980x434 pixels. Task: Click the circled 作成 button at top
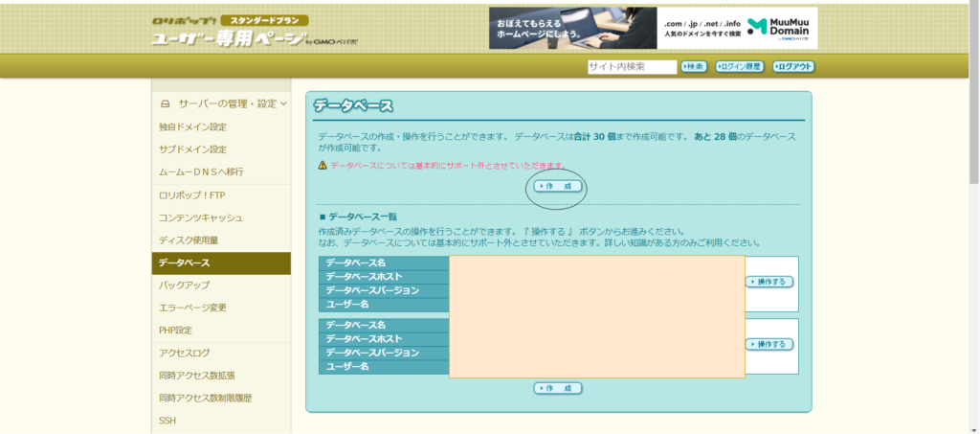(558, 186)
